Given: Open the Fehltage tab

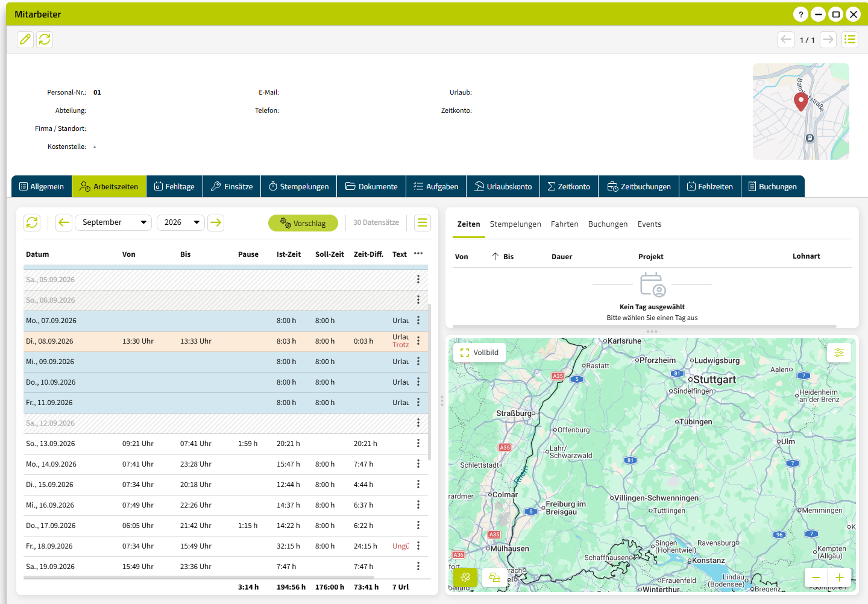Looking at the screenshot, I should (x=175, y=186).
